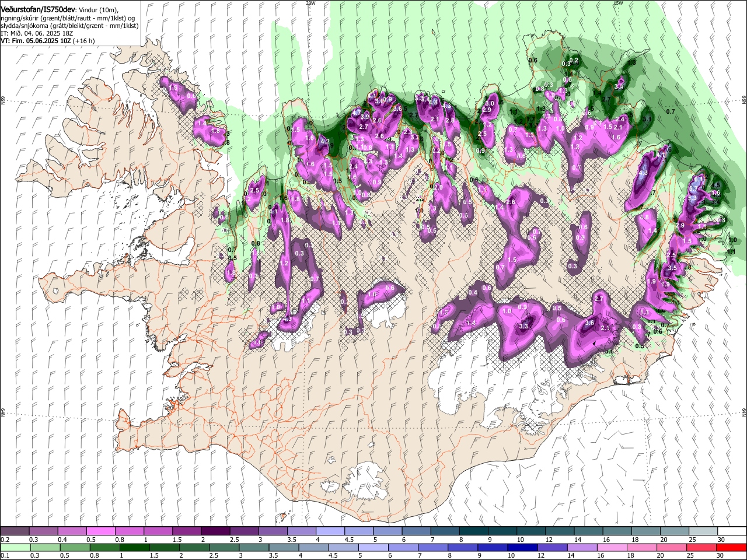
Task: Click the periwinkle 4 snow legend swatch
Action: (x=330, y=531)
